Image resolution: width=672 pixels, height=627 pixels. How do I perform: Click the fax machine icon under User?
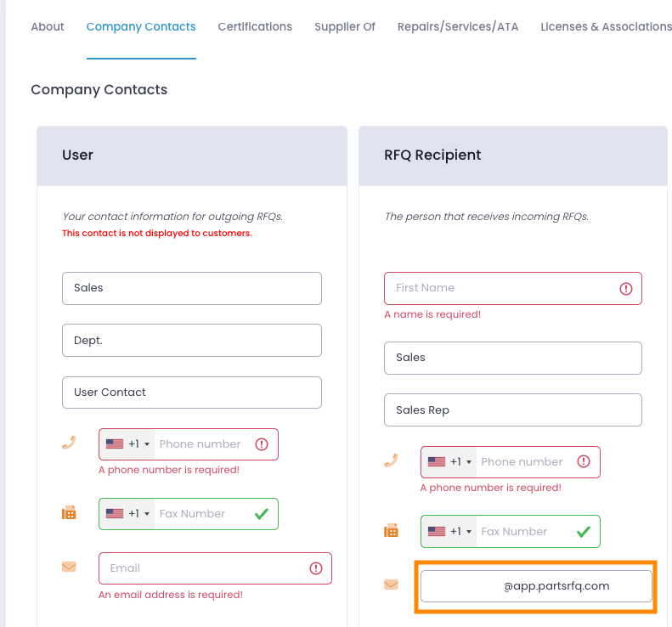point(69,512)
